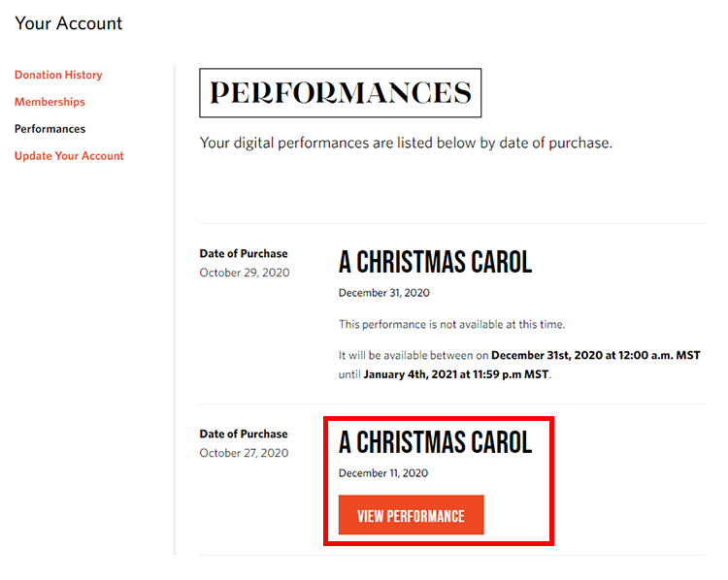Click the December 31, 2020 performance date
Image resolution: width=728 pixels, height=580 pixels.
[x=384, y=293]
